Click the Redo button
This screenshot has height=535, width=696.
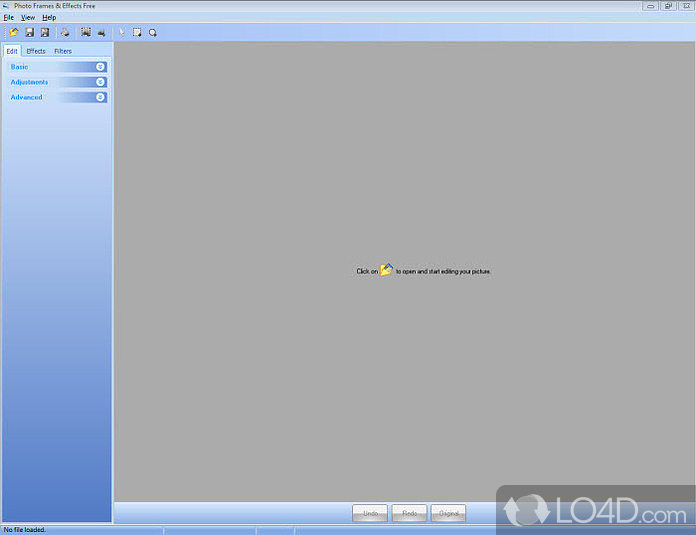click(x=409, y=513)
